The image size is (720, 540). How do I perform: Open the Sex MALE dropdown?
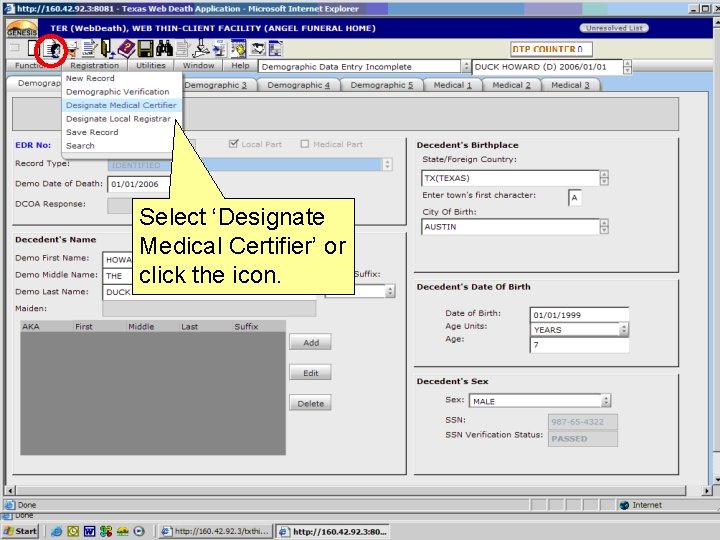tap(606, 400)
